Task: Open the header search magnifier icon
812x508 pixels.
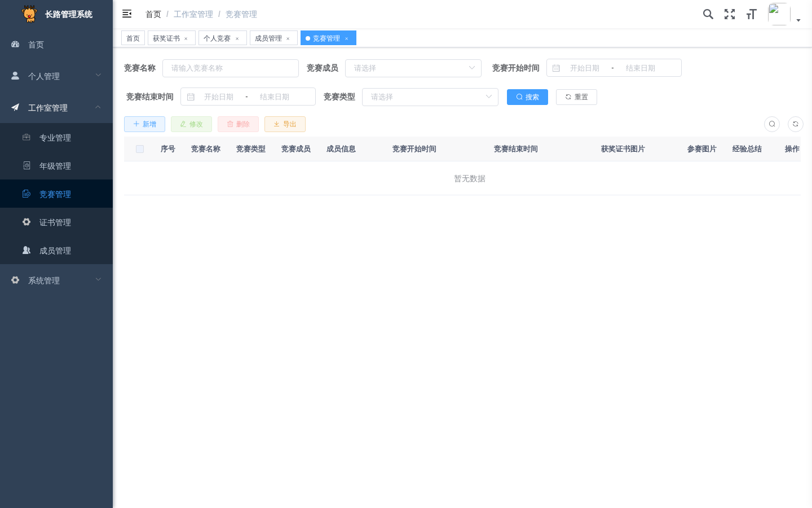Action: click(708, 14)
